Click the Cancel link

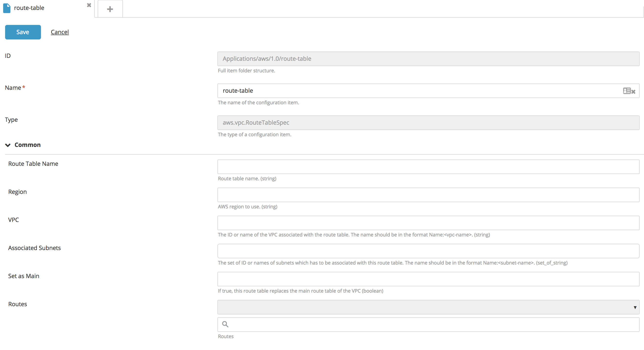click(x=60, y=32)
